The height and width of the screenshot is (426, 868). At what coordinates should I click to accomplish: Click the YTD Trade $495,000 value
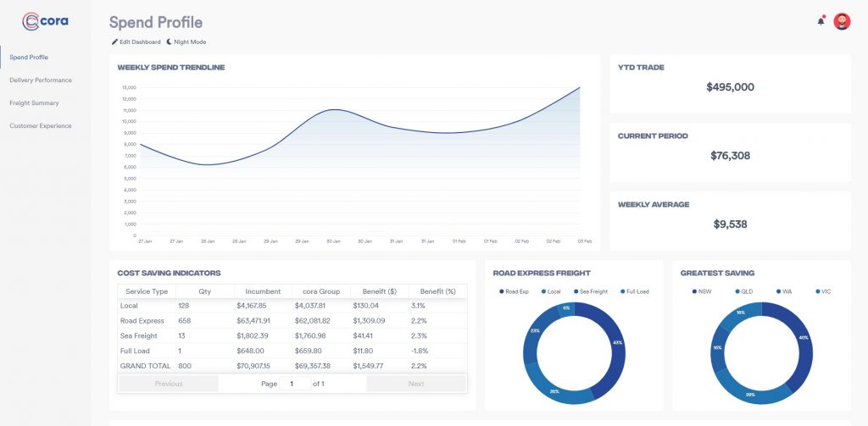click(730, 87)
